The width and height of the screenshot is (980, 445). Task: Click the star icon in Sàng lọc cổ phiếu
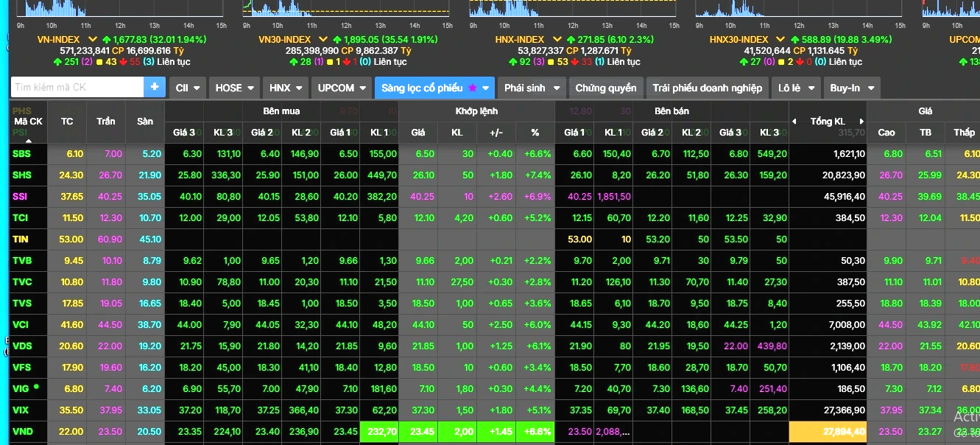[x=472, y=88]
